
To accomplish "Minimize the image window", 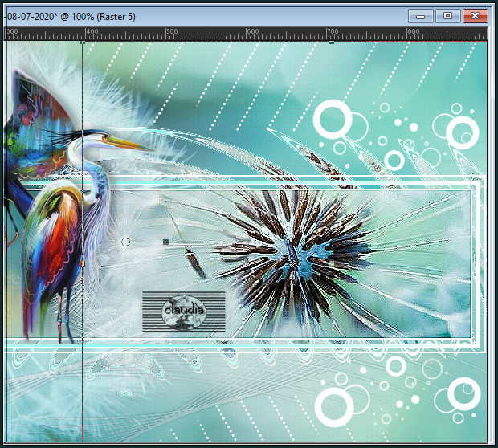I will click(x=421, y=16).
